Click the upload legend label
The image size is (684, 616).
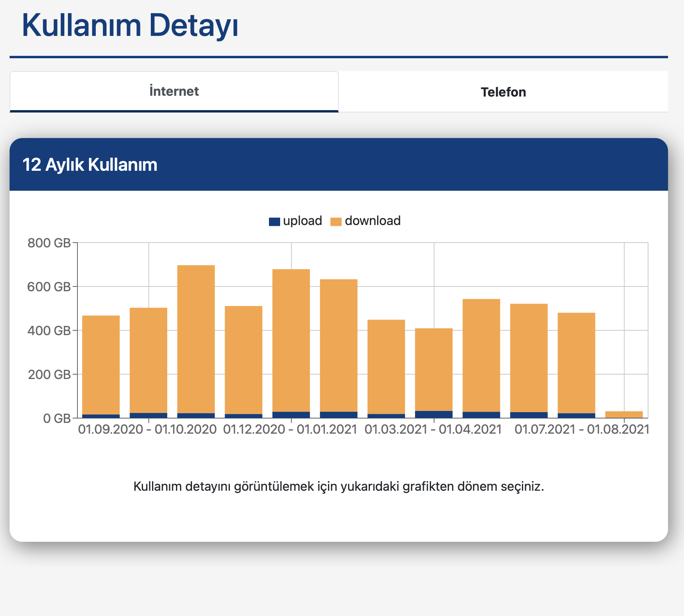pos(302,221)
